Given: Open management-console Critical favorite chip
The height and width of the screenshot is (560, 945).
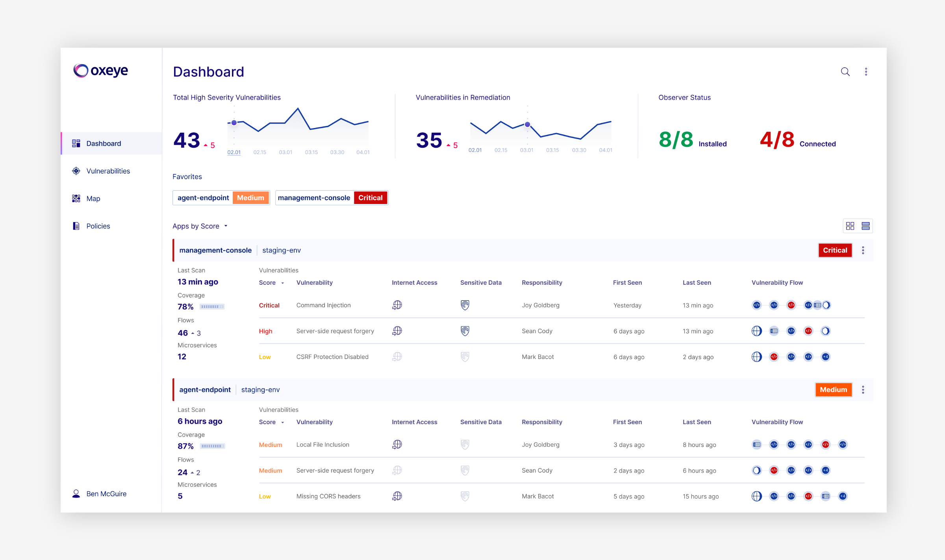Looking at the screenshot, I should pyautogui.click(x=332, y=198).
